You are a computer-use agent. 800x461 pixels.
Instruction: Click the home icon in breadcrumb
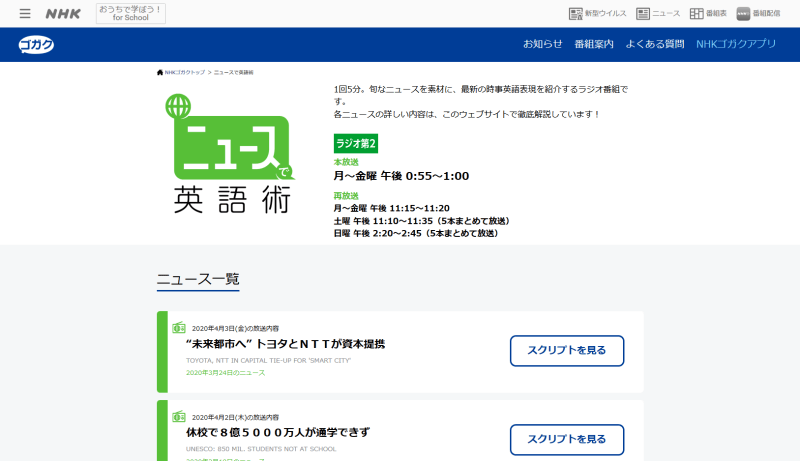160,72
